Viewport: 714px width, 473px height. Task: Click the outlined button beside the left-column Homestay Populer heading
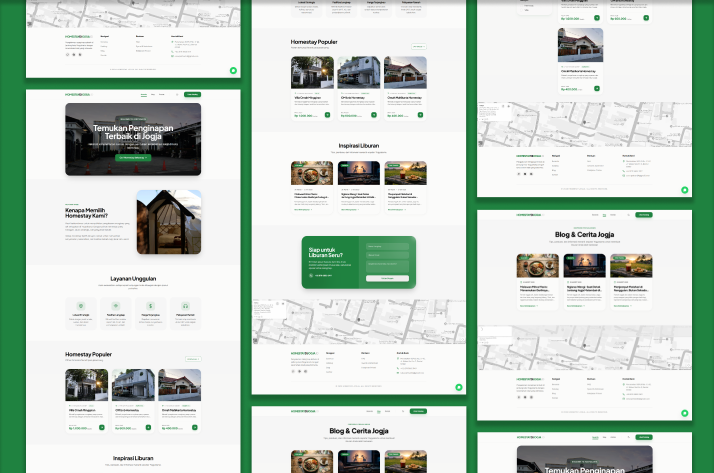(192, 358)
